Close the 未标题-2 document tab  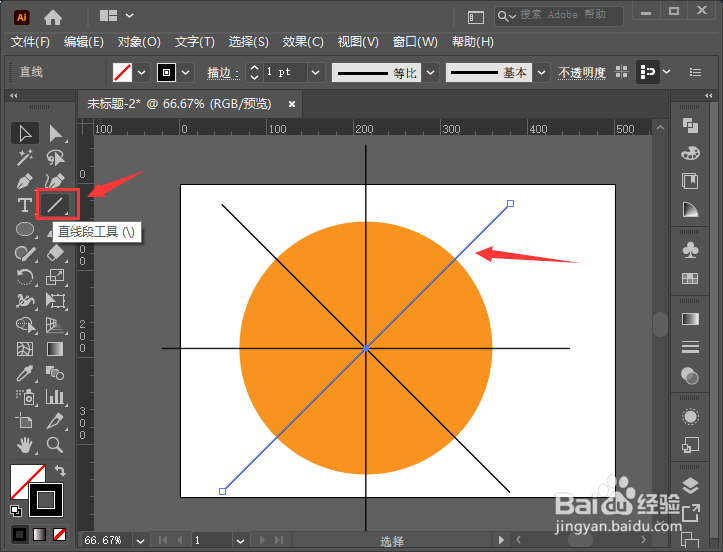291,104
